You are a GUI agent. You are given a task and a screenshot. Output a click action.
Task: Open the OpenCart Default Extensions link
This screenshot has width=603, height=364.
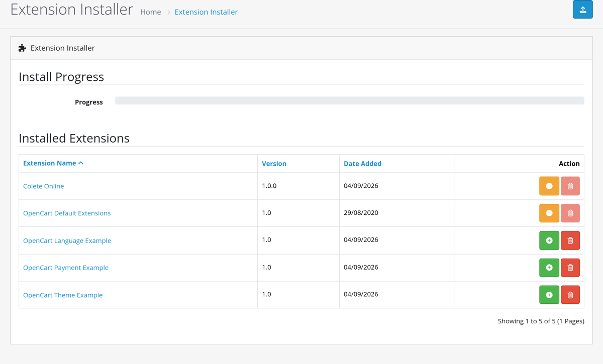tap(67, 213)
